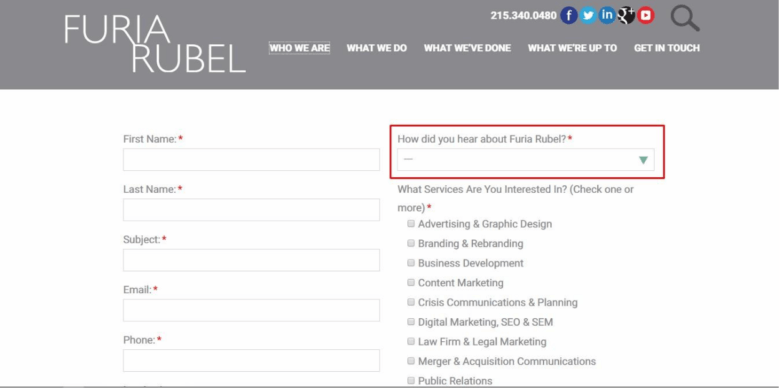Go to GET IN TOUCH page

click(x=667, y=48)
